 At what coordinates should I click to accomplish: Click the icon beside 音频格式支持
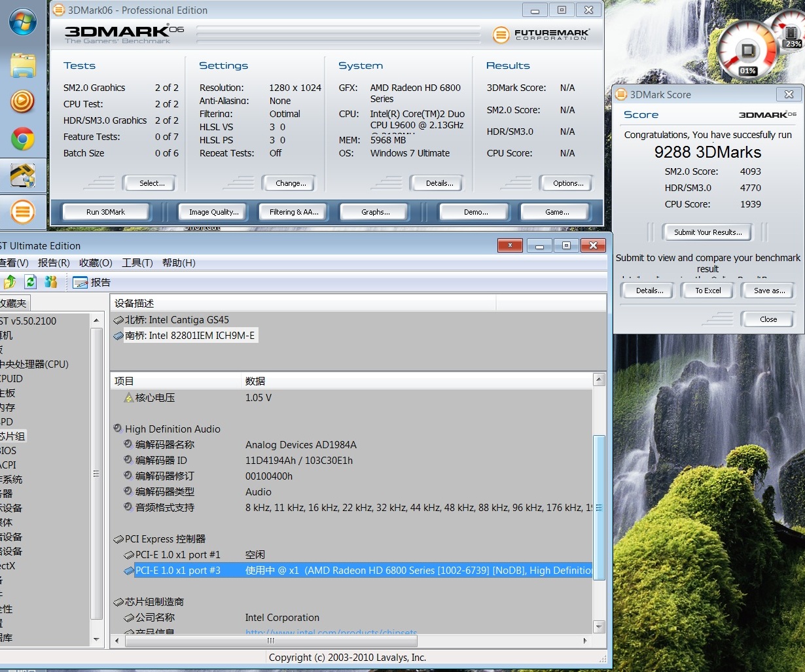click(129, 507)
